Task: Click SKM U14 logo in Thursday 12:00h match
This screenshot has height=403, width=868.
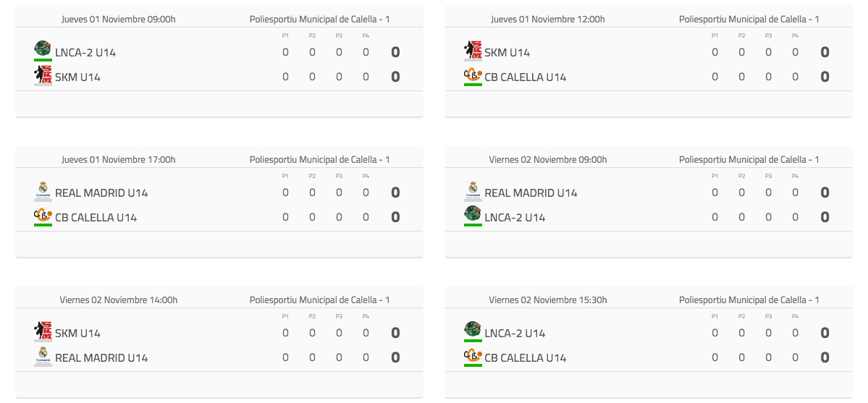Action: 473,49
